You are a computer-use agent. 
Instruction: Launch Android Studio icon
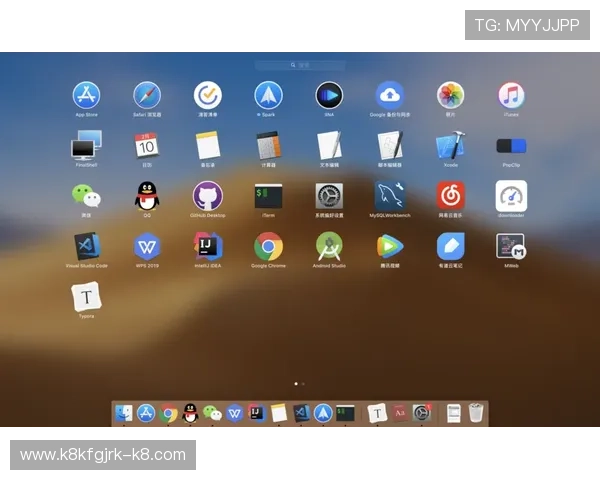point(329,246)
